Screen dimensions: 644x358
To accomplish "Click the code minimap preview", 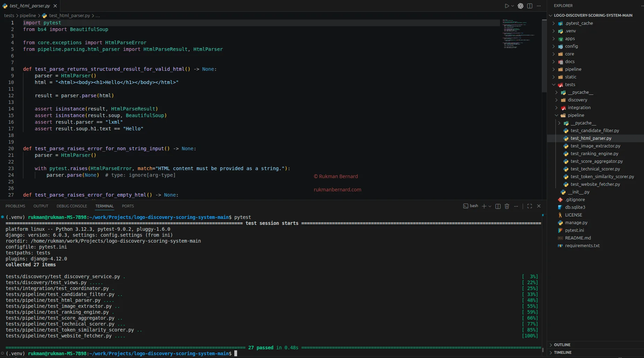I will (x=518, y=34).
